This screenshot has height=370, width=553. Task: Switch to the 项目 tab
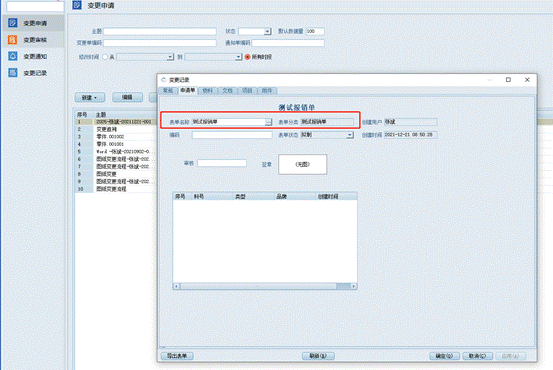click(x=247, y=91)
